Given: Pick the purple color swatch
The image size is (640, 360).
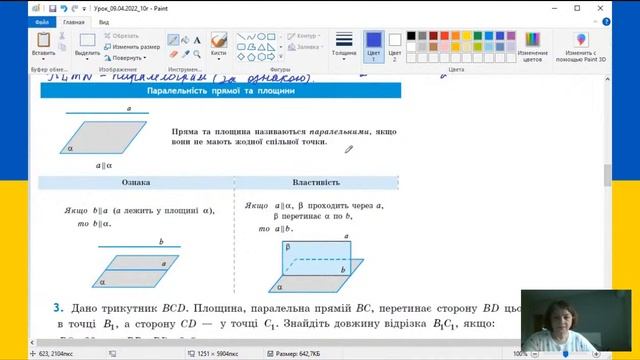Looking at the screenshot, I should [511, 36].
